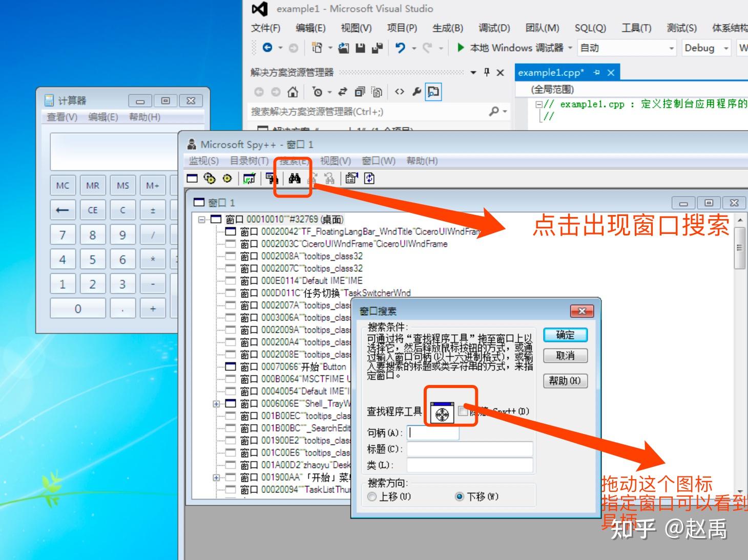Click the Undo icon in Visual Studio toolbar
The height and width of the screenshot is (560, 748).
tap(400, 48)
